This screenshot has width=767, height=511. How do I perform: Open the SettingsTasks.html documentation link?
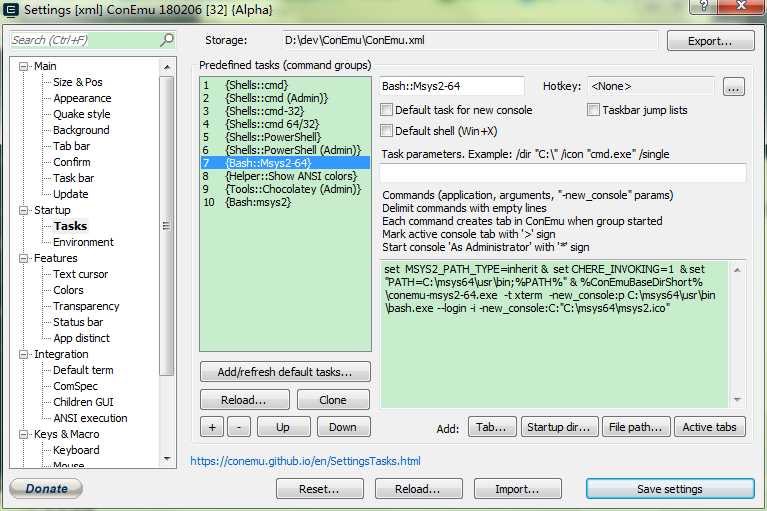coord(305,461)
